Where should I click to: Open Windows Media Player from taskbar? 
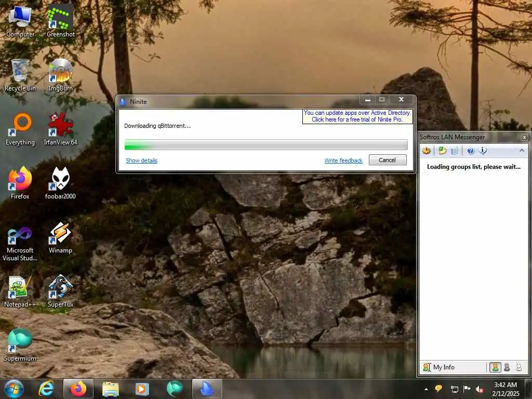tap(142, 389)
